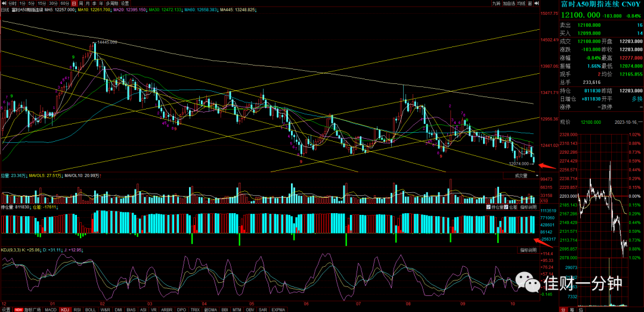Switch to the MACD indicator
This screenshot has width=644, height=312.
pyautogui.click(x=51, y=309)
